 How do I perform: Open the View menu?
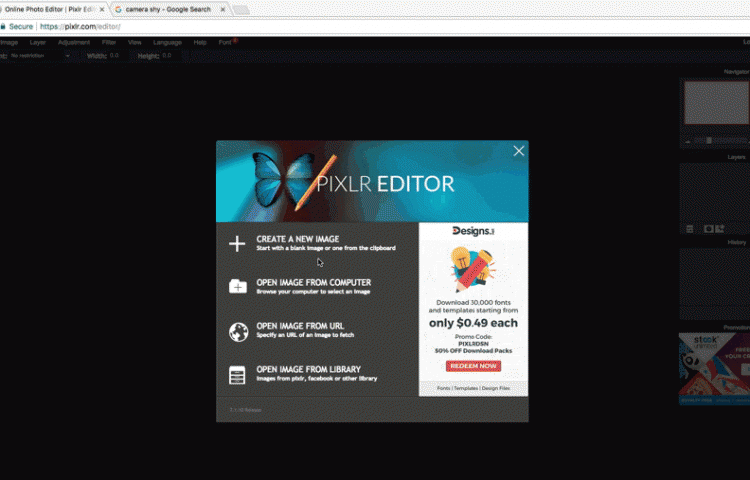tap(134, 43)
